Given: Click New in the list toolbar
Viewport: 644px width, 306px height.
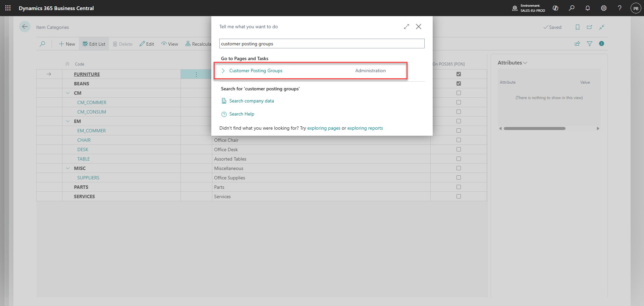Looking at the screenshot, I should [x=67, y=44].
